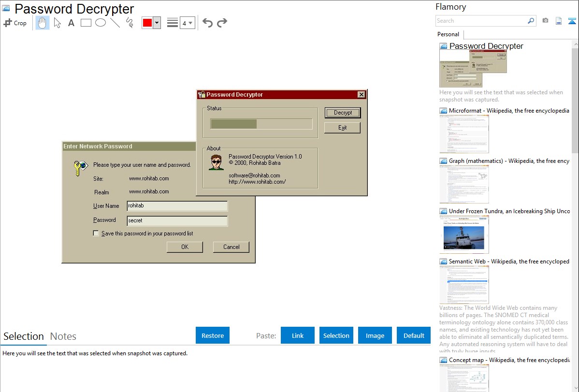Click http://www.rohitab.com/ text in About
The height and width of the screenshot is (392, 579).
[257, 182]
